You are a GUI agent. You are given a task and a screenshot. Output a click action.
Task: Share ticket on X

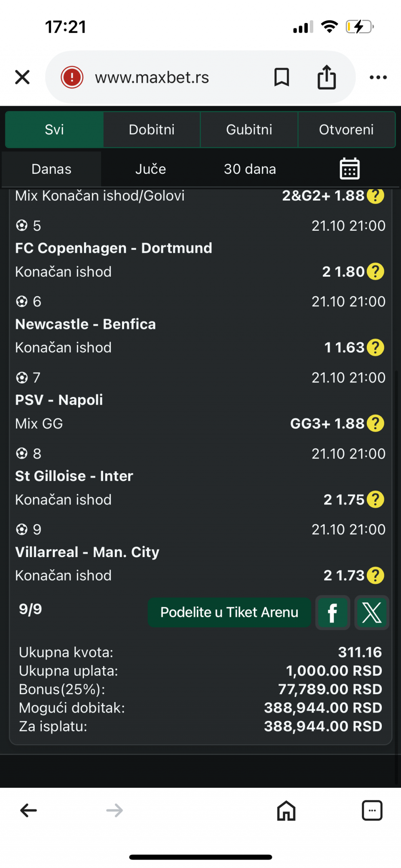(372, 613)
